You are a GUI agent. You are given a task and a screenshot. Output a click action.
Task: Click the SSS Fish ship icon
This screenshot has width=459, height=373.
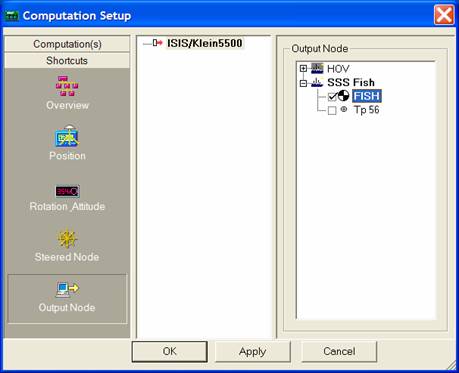coord(317,82)
